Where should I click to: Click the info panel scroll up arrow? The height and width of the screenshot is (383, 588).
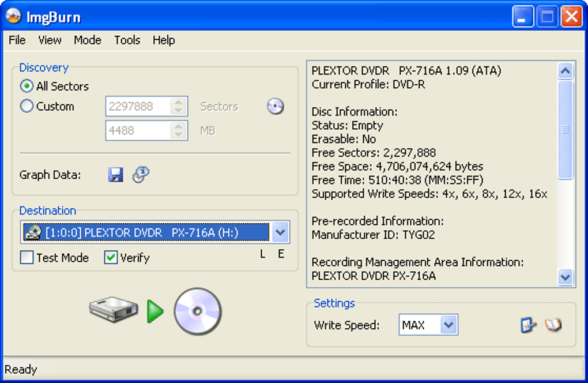(x=565, y=70)
